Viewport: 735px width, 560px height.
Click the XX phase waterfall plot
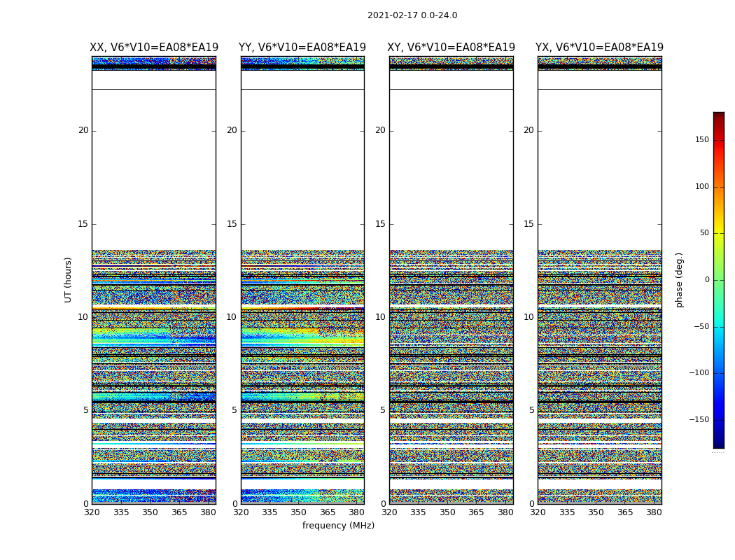point(154,280)
